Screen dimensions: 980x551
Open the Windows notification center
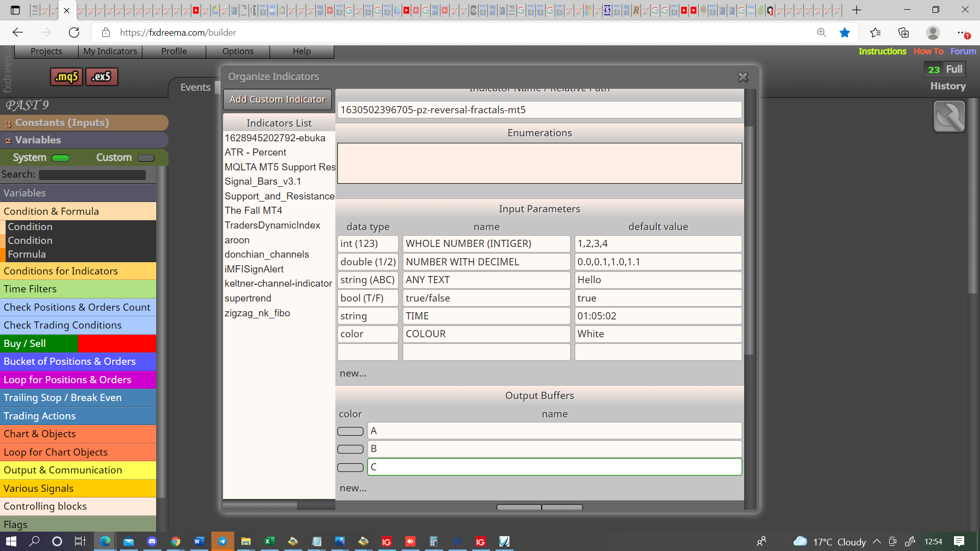tap(959, 541)
